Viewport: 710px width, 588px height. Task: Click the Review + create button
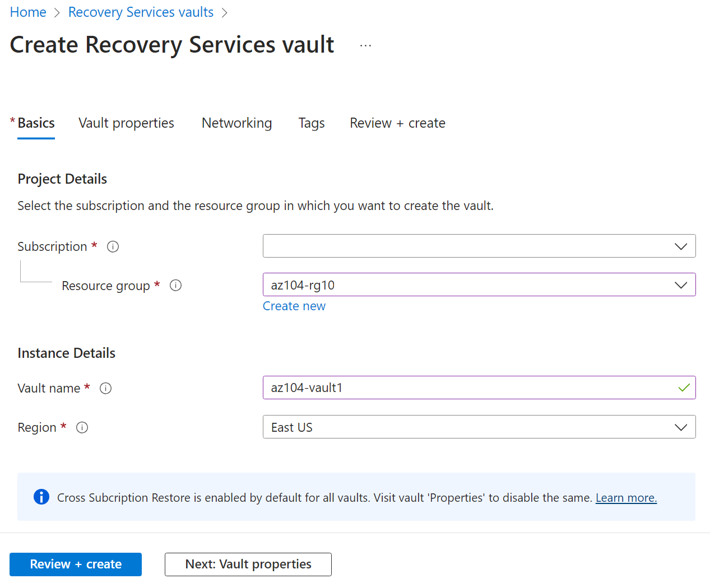[x=75, y=564]
